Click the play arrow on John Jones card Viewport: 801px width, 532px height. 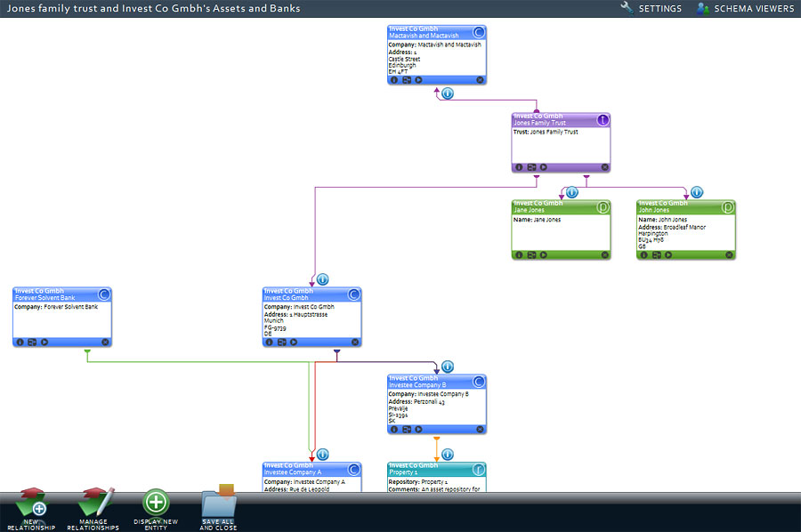click(x=668, y=254)
